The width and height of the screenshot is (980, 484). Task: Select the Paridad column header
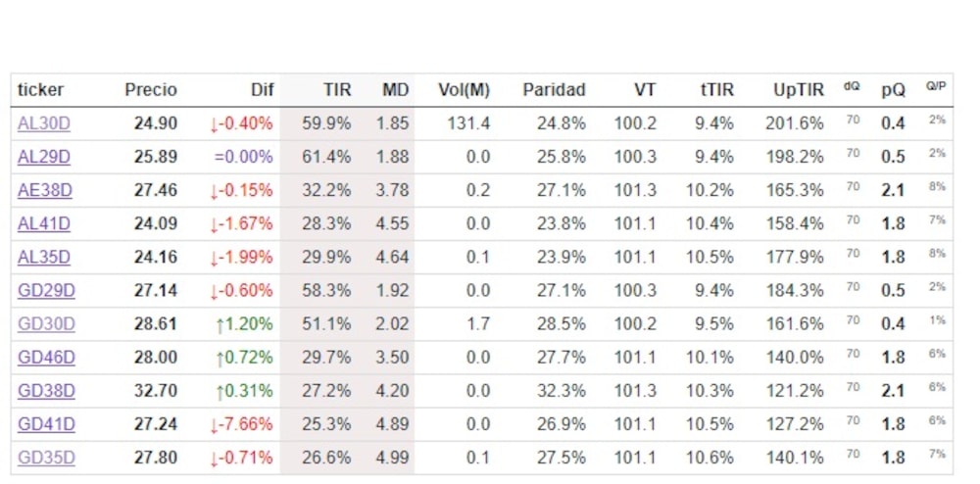tap(554, 90)
